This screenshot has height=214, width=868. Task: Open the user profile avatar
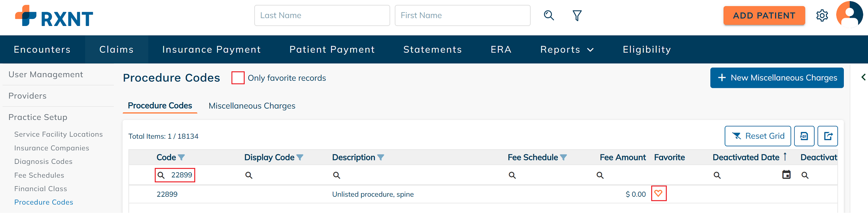849,15
